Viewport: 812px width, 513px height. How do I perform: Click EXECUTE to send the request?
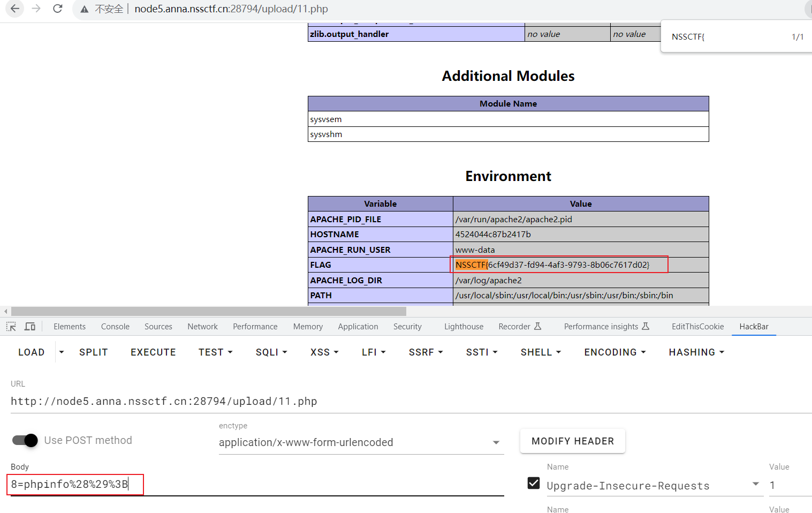point(153,352)
